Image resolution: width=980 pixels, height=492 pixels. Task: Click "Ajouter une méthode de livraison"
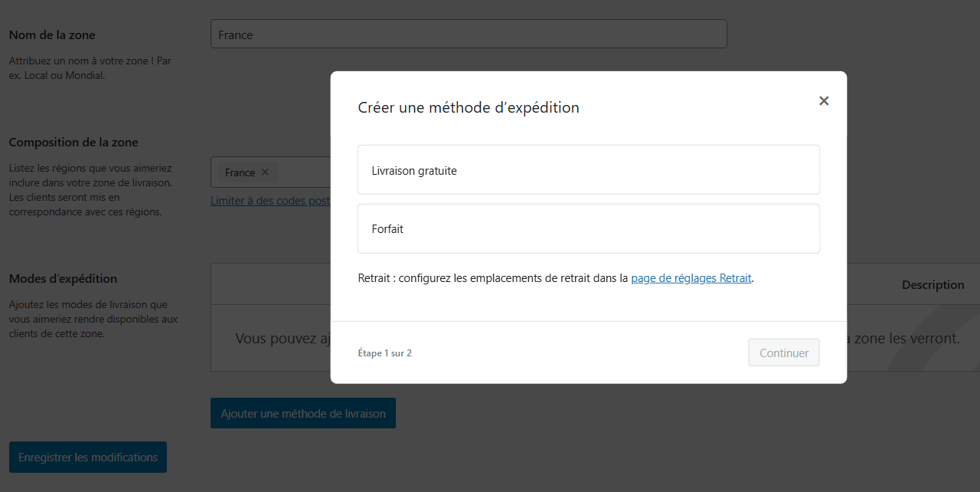click(x=302, y=412)
